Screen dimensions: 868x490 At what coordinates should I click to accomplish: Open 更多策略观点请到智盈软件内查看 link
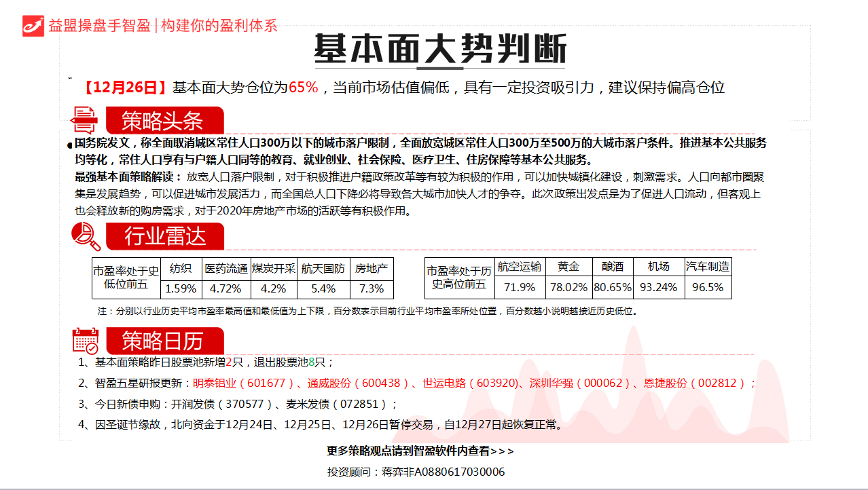(x=420, y=451)
